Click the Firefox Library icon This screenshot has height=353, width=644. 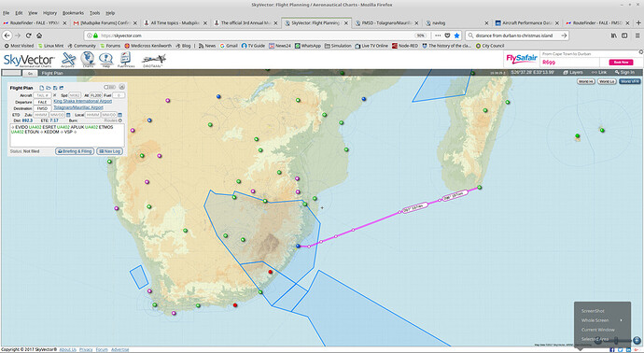tap(613, 35)
